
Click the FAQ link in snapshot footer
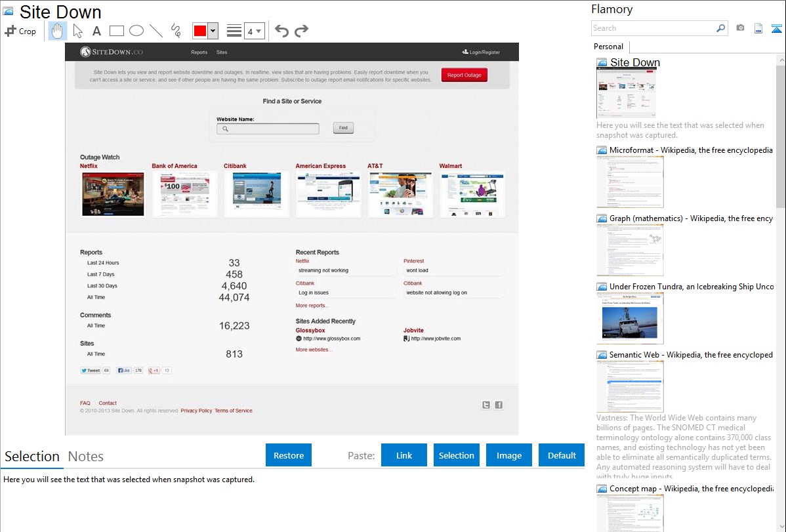(85, 403)
